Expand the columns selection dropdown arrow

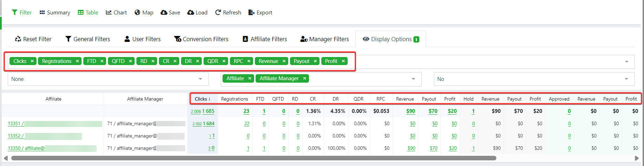click(626, 62)
